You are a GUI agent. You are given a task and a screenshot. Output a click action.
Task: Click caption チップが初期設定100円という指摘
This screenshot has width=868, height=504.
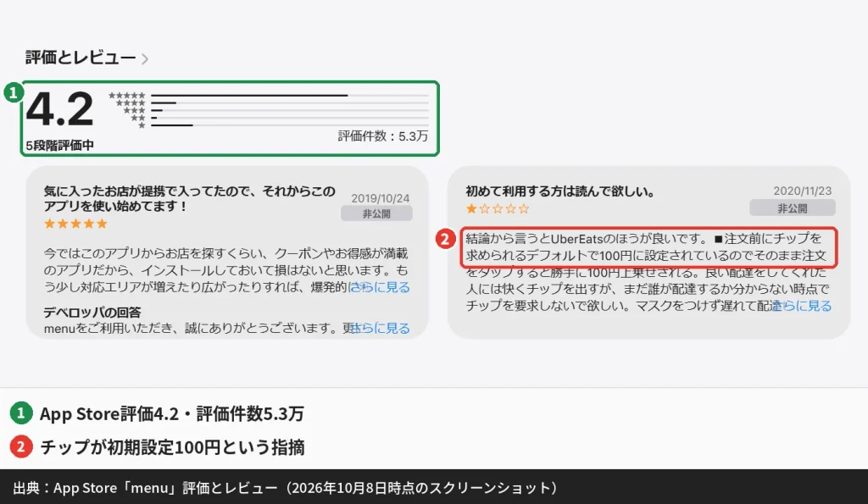click(172, 447)
